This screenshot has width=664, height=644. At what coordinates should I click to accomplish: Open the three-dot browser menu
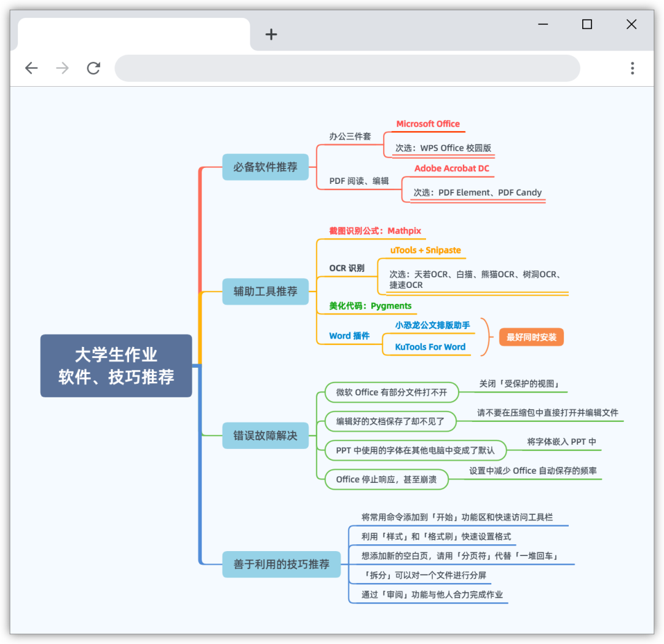coord(632,68)
